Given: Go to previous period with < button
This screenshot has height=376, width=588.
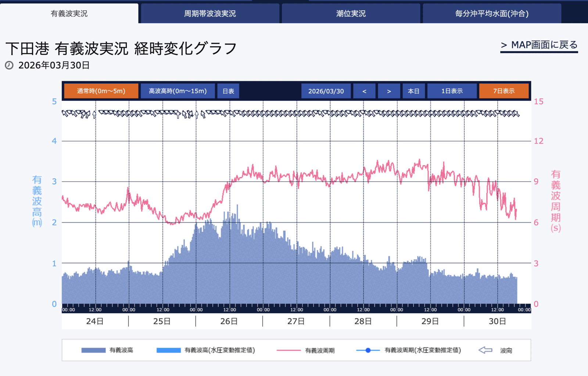Looking at the screenshot, I should pyautogui.click(x=364, y=91).
